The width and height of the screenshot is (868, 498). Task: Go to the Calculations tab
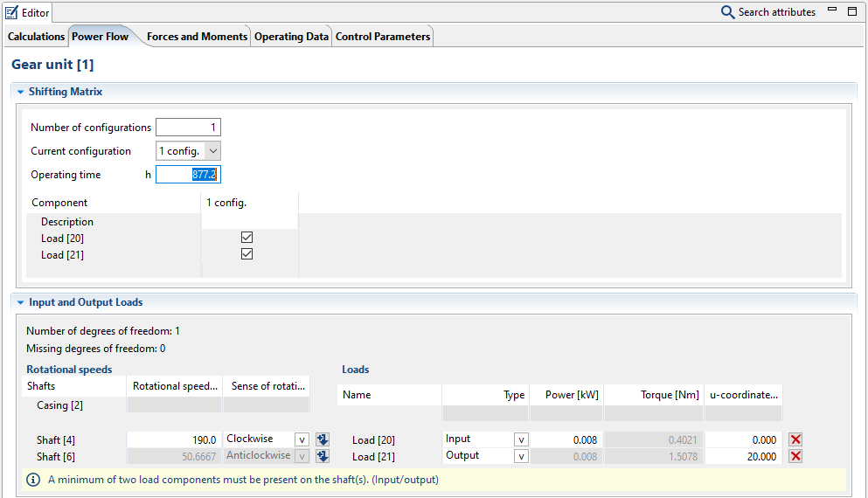pos(36,37)
